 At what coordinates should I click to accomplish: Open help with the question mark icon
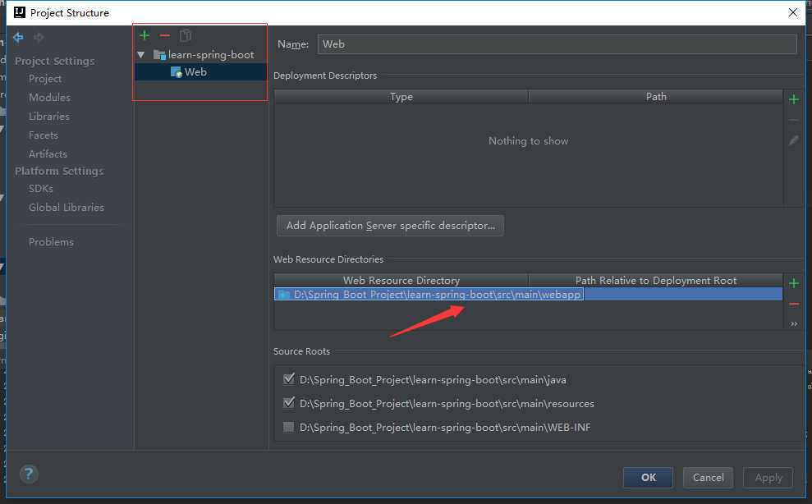tap(29, 474)
